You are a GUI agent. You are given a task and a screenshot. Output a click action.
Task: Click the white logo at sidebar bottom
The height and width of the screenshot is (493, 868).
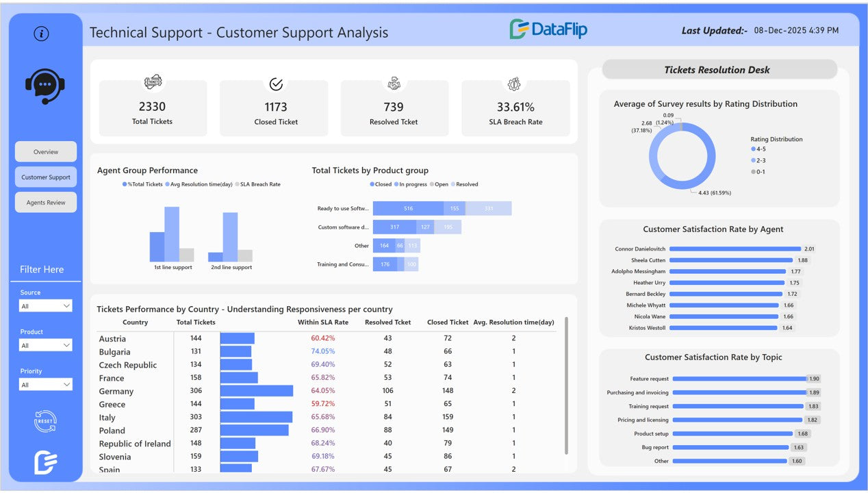[x=45, y=462]
